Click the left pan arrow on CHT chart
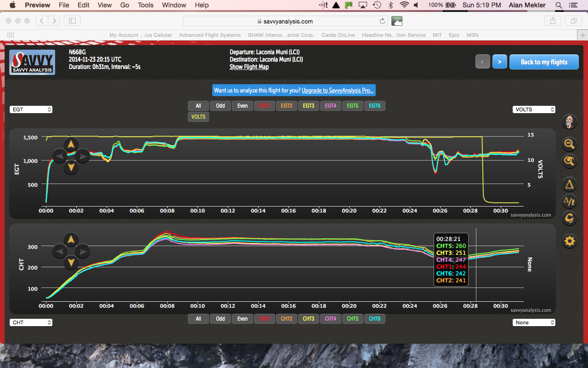The image size is (588, 368). [59, 251]
